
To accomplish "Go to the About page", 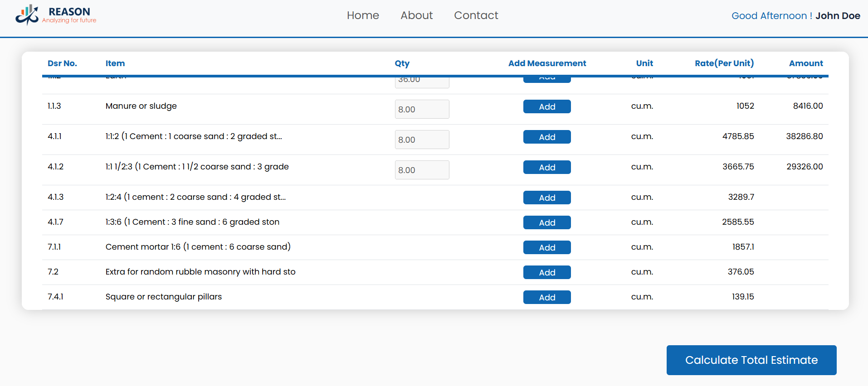I will click(x=416, y=15).
